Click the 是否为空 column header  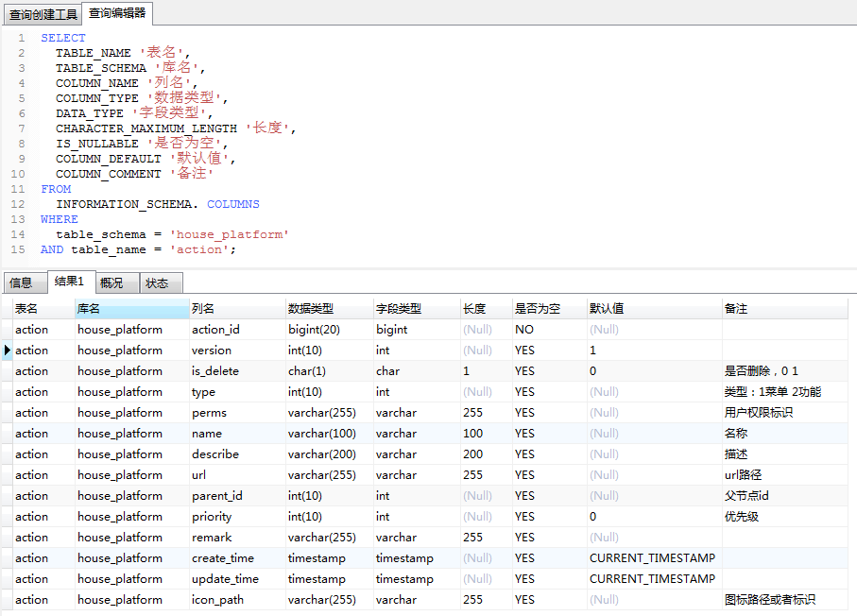coord(549,309)
